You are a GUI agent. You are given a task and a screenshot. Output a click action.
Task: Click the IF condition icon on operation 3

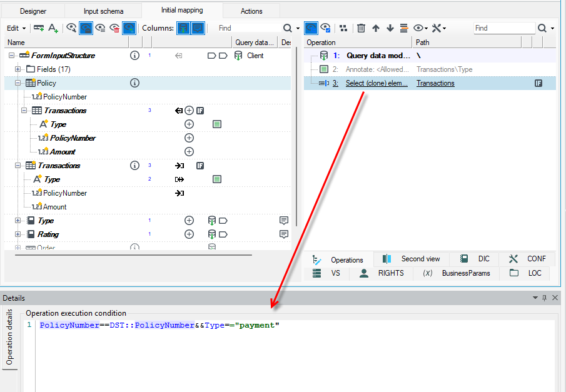point(538,83)
